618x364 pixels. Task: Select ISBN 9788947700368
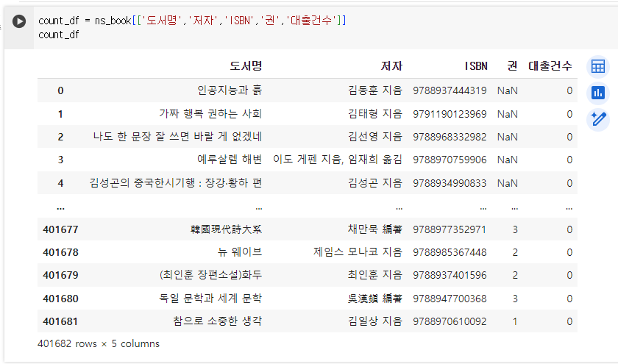point(450,299)
